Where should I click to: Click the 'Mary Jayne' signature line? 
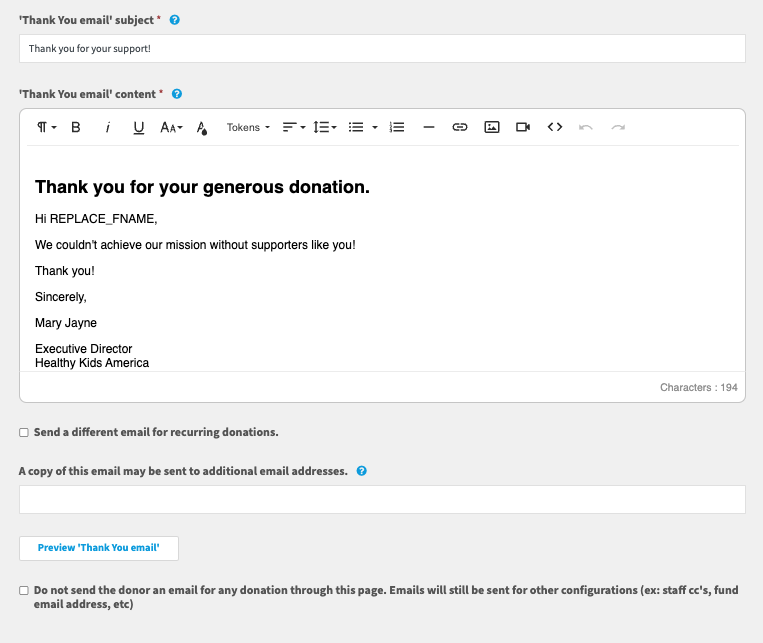click(66, 323)
